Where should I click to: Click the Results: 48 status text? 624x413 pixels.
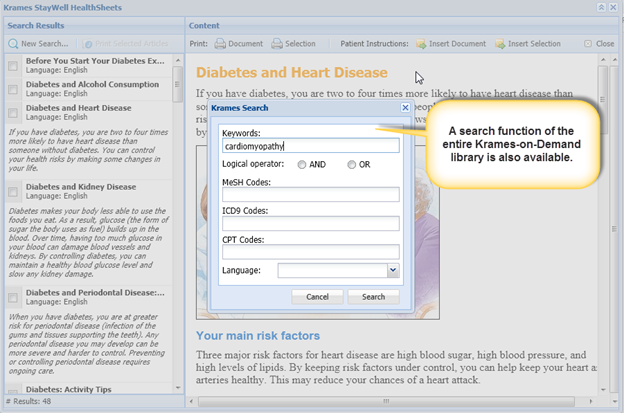pyautogui.click(x=29, y=401)
